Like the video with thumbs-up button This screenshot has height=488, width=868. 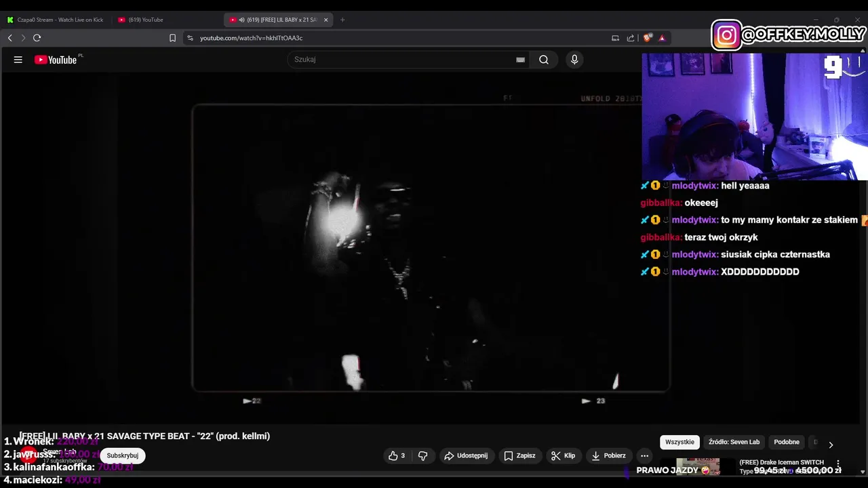(x=397, y=455)
